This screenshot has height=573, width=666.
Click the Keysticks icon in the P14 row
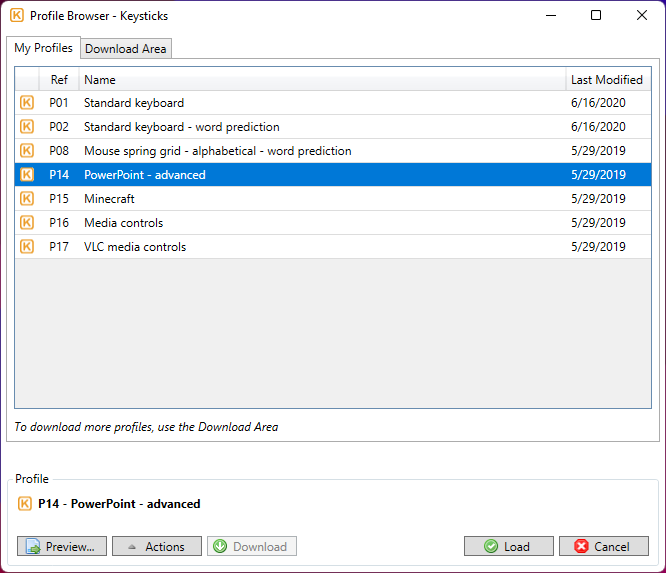[27, 175]
